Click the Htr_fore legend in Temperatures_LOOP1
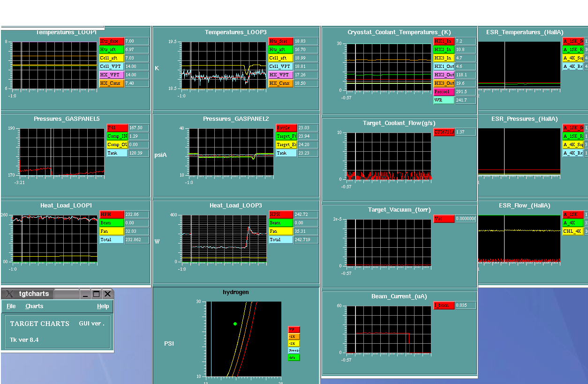 click(x=112, y=41)
